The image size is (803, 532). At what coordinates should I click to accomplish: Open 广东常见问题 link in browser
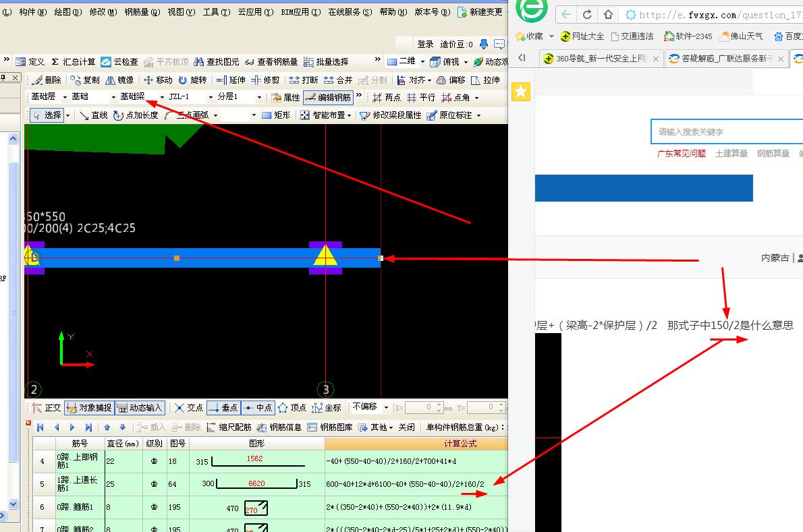[x=681, y=154]
